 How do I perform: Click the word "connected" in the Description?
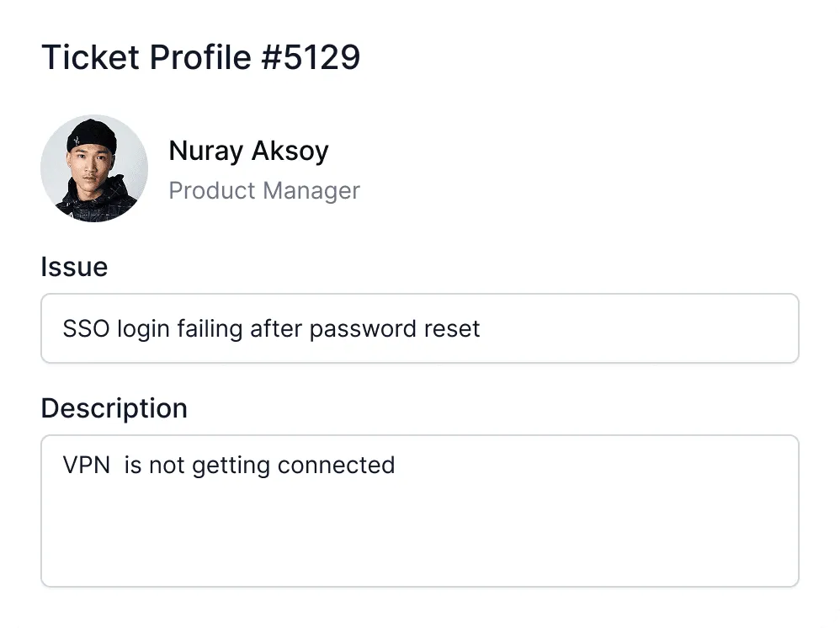[x=336, y=465]
